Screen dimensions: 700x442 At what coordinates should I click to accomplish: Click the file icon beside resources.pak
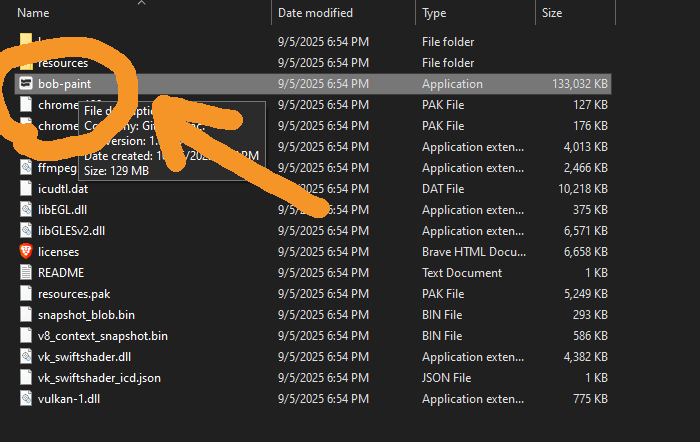coord(26,293)
